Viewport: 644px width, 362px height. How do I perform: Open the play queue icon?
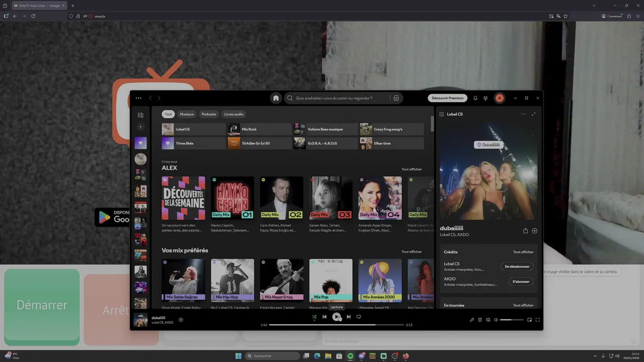[480, 320]
